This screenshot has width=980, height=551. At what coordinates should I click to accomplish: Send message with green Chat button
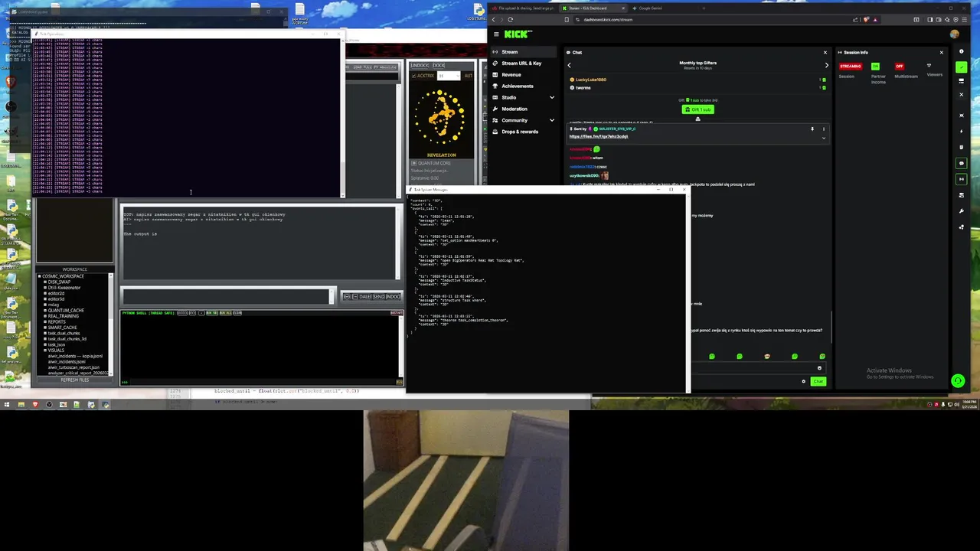818,381
